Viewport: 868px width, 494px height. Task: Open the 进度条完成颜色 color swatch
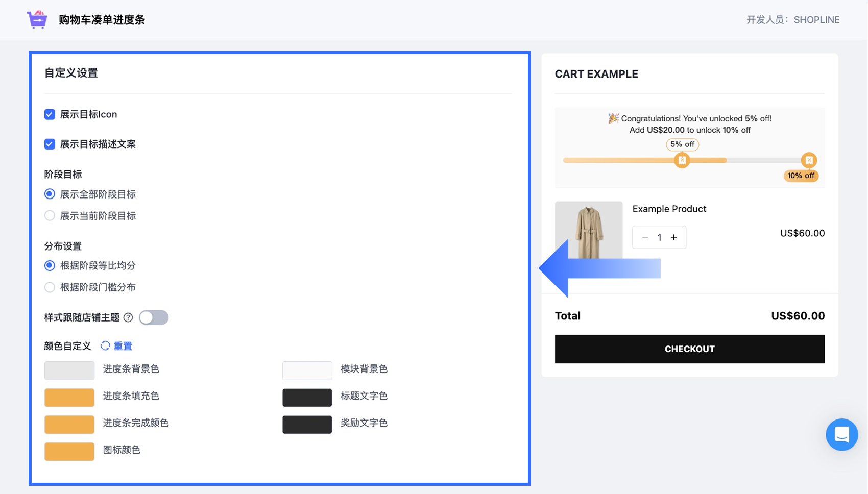click(x=69, y=425)
